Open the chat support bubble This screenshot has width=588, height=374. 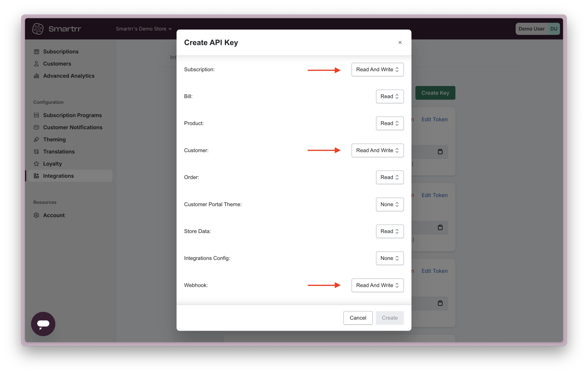[x=43, y=324]
